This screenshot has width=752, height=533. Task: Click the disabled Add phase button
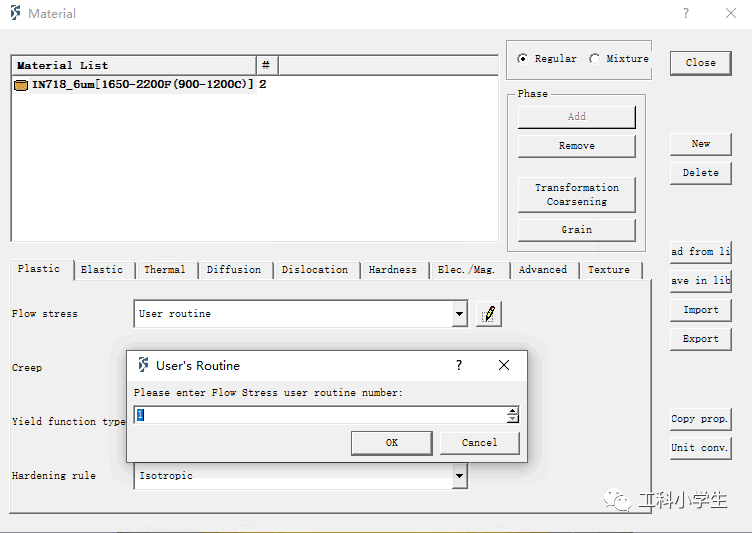pos(577,117)
